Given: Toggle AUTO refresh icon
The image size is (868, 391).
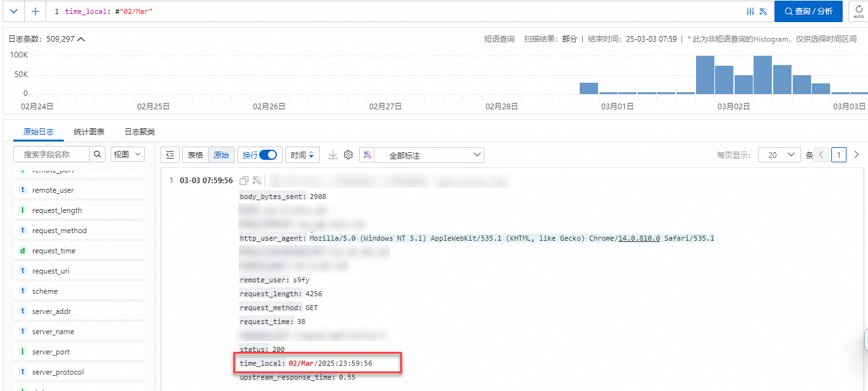Looking at the screenshot, I should point(859,11).
